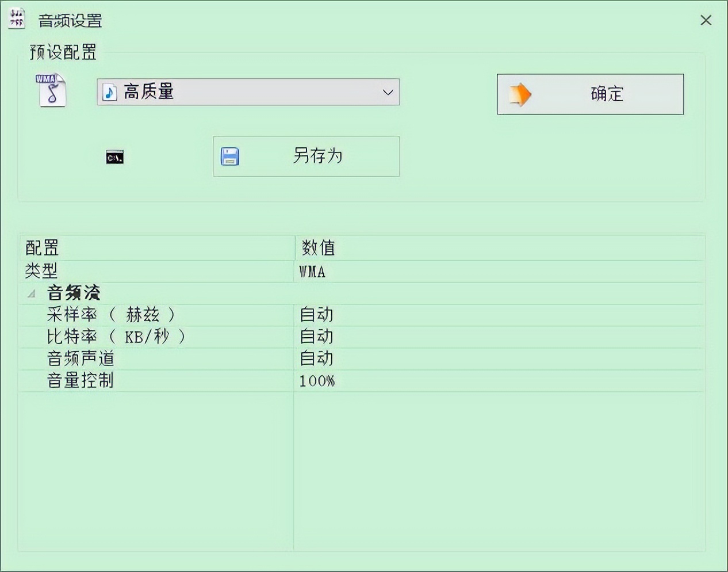Click the 确定 button

(590, 94)
